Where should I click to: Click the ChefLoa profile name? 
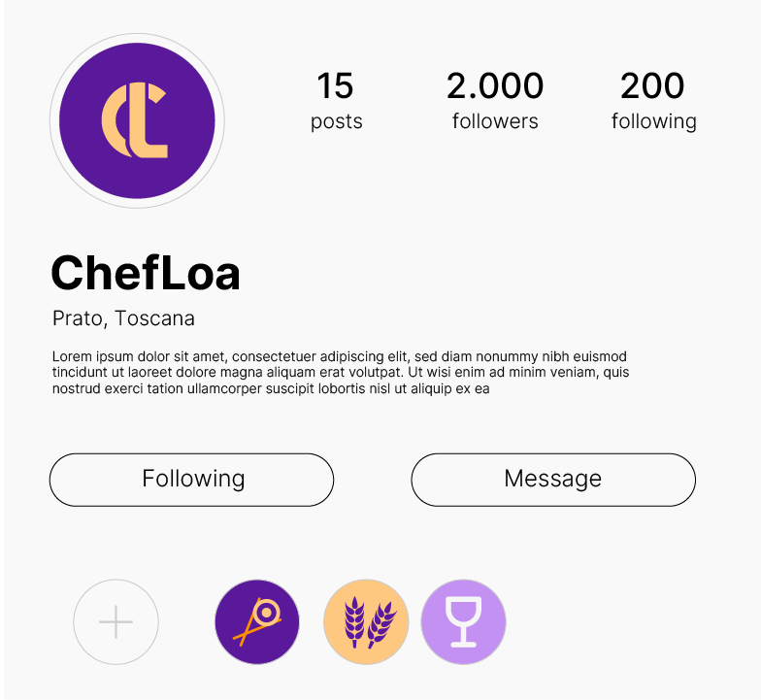[x=146, y=274]
